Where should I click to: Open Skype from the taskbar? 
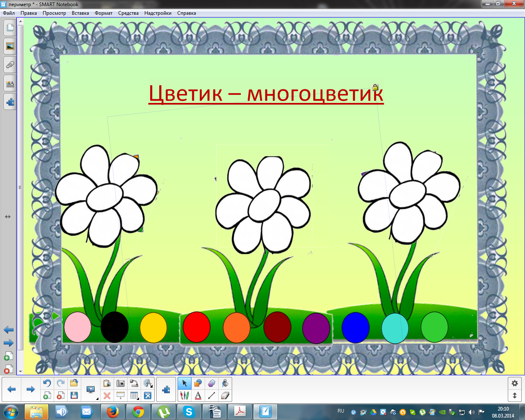click(x=189, y=411)
